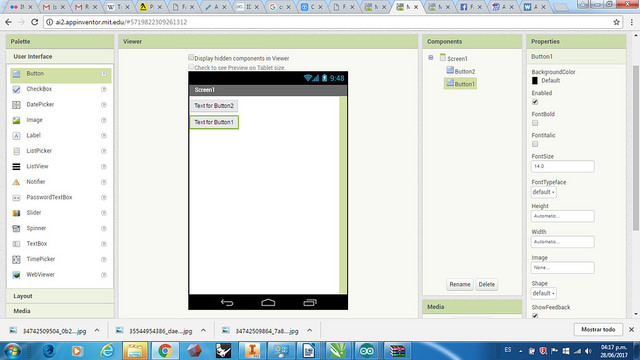
Task: Select the Spinner palette icon
Action: [x=16, y=229]
